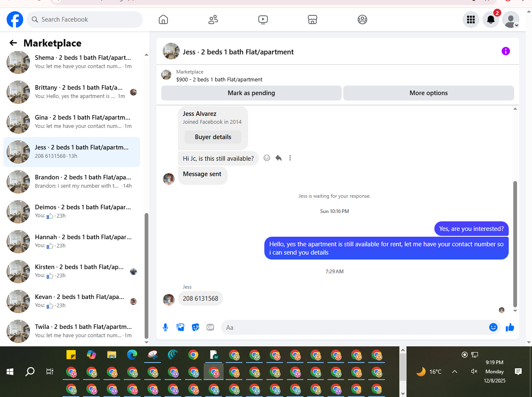The height and width of the screenshot is (397, 532).
Task: Open Windows Task View
Action: tap(50, 372)
